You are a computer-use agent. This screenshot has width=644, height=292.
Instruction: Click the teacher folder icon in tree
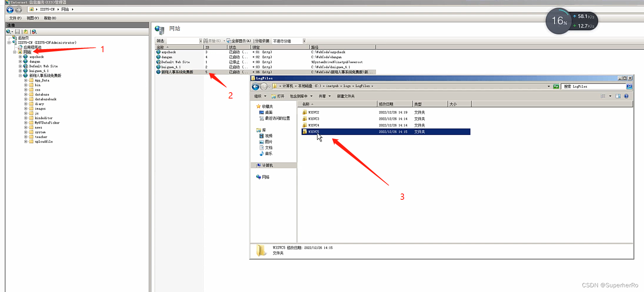point(31,137)
